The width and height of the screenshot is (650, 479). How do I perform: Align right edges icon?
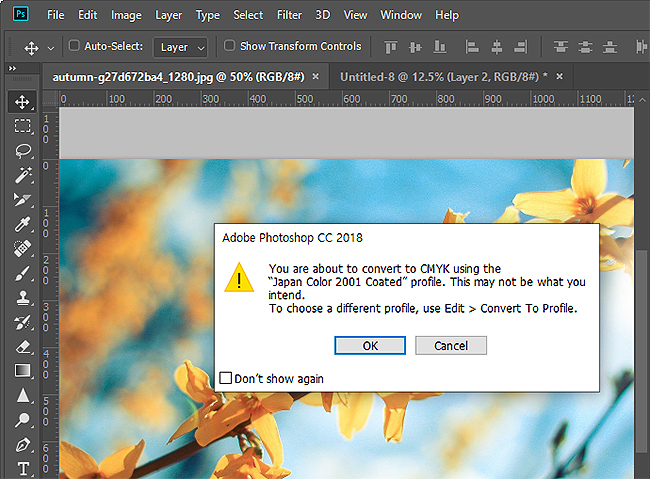(521, 47)
